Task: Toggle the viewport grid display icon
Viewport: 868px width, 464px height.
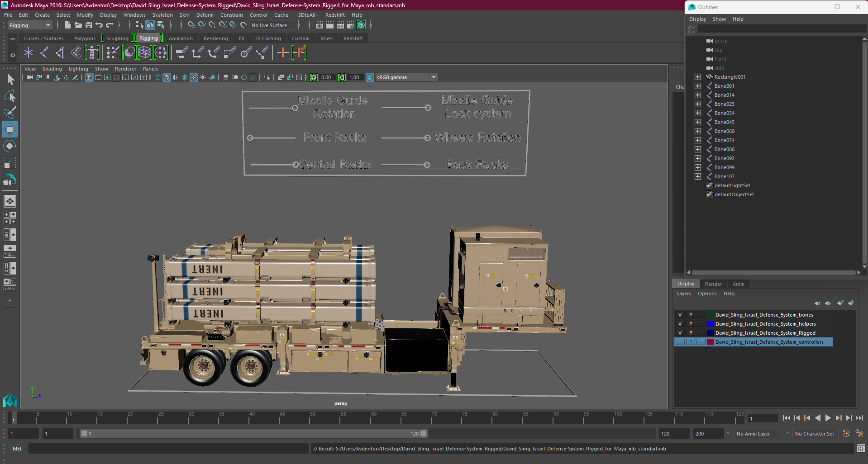Action: point(89,77)
